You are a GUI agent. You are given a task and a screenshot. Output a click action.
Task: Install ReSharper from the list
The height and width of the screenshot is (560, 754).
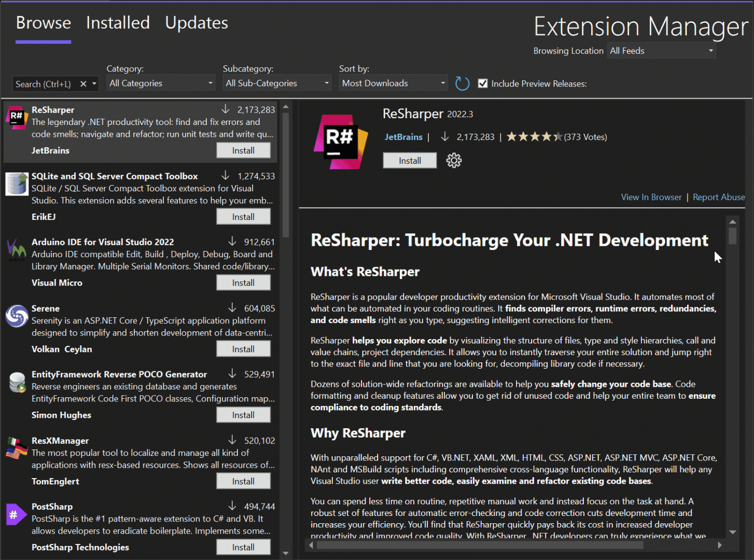(x=243, y=150)
